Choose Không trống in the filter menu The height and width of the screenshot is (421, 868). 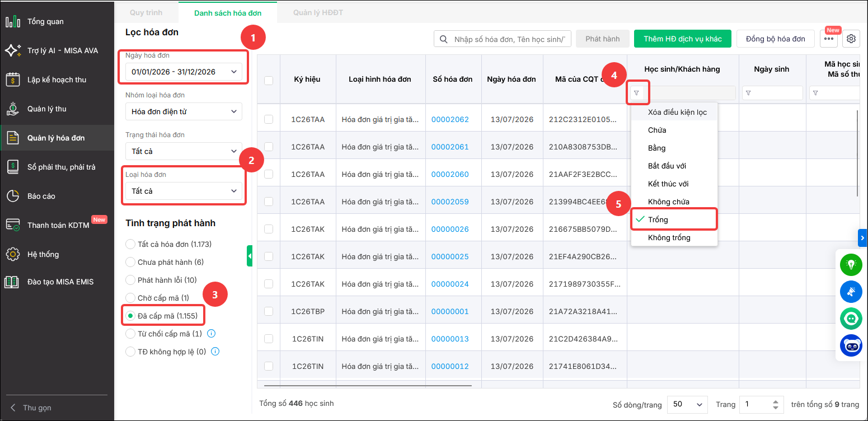[674, 237]
